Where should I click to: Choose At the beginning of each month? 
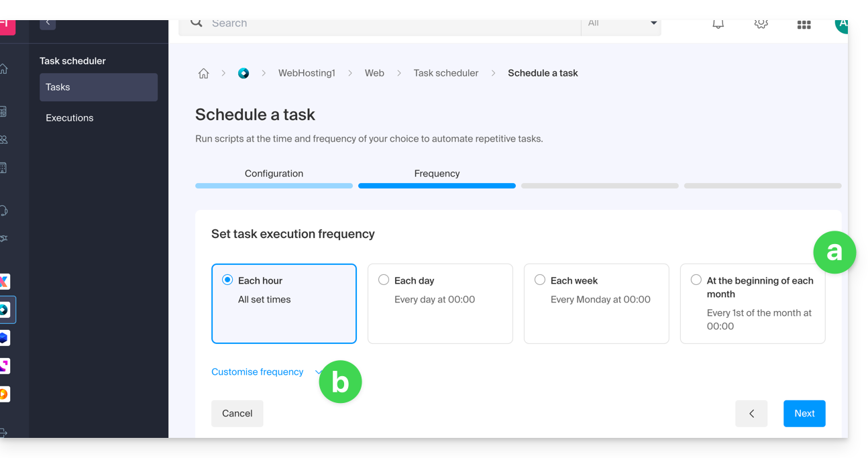696,280
